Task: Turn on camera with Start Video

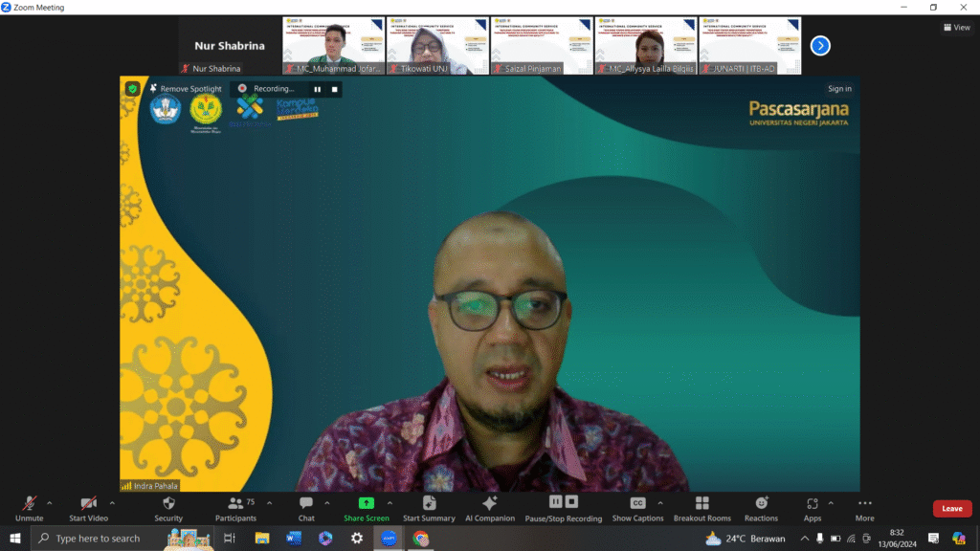Action: point(88,508)
